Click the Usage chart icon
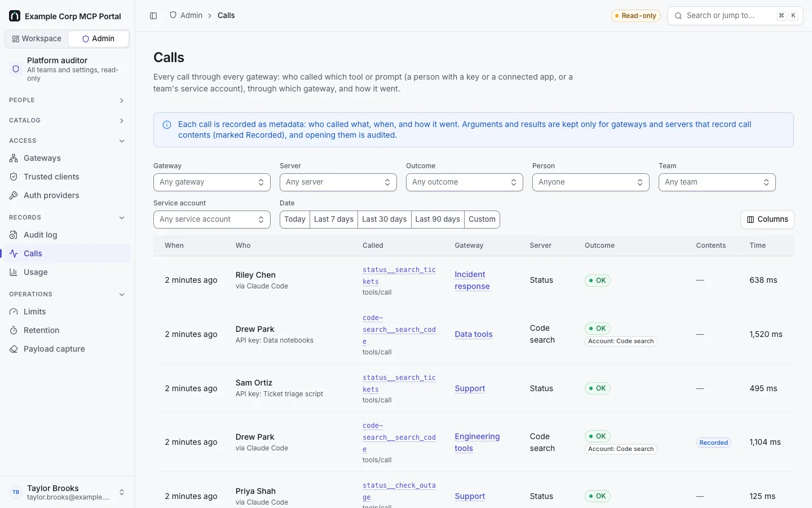The width and height of the screenshot is (812, 508). click(14, 272)
